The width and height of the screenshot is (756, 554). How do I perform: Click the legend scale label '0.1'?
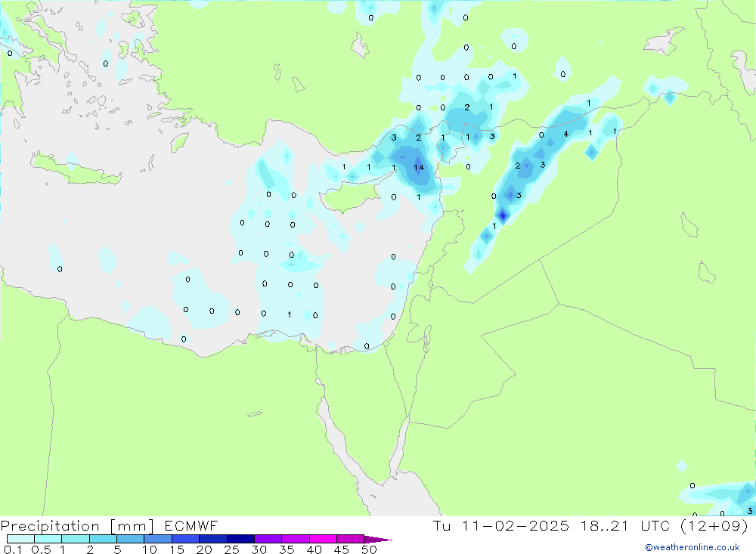pyautogui.click(x=12, y=549)
